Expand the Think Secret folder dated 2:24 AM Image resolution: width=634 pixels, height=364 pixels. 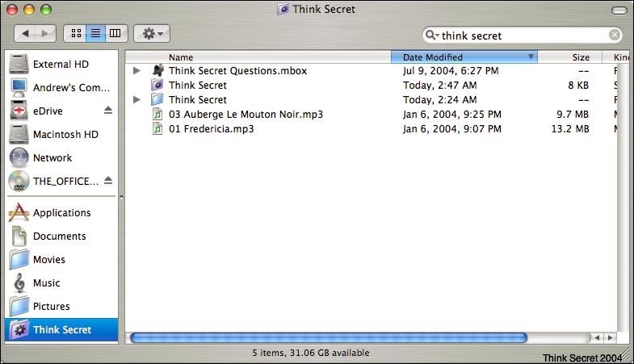pyautogui.click(x=137, y=100)
